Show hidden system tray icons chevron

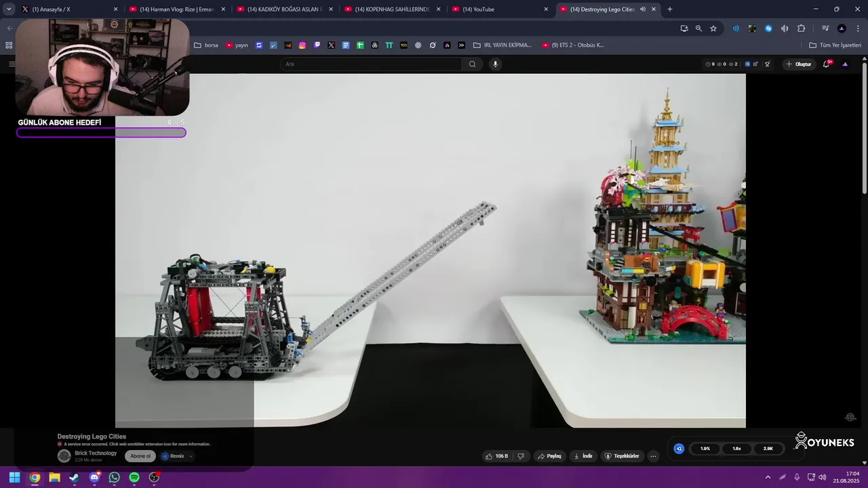click(x=768, y=477)
